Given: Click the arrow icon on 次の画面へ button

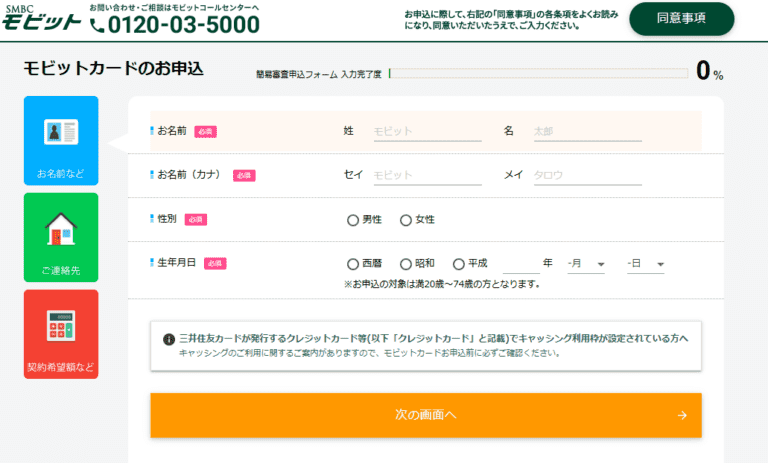Looking at the screenshot, I should point(682,415).
